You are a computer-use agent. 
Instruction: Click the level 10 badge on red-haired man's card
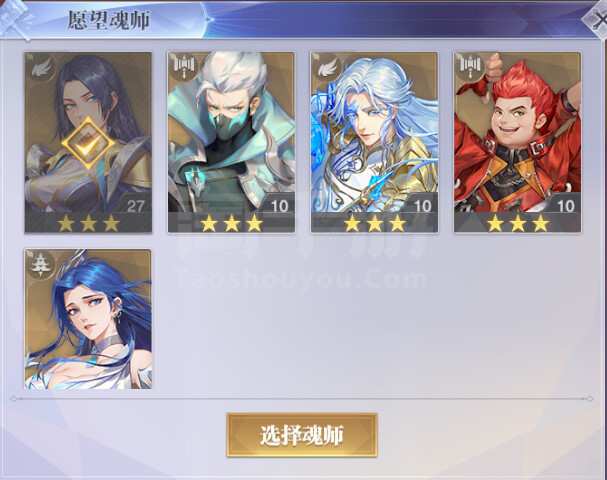[566, 206]
